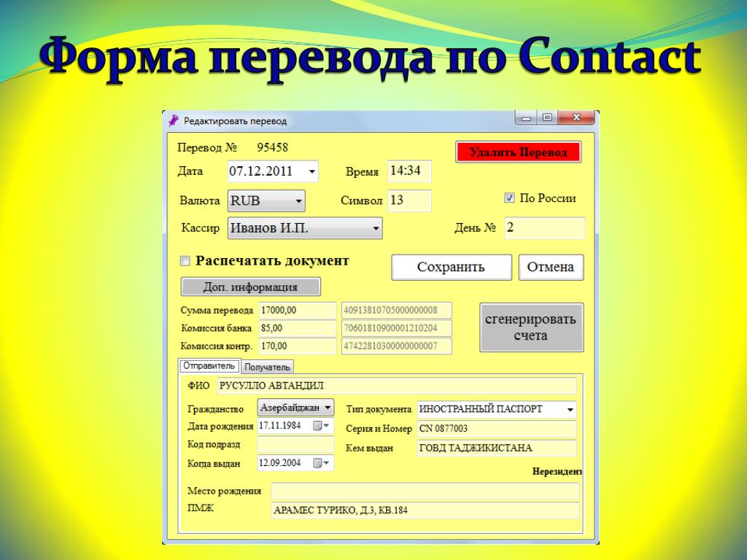Screen dimensions: 747x560
Task: Switch to the Получатель tab
Action: pos(267,367)
